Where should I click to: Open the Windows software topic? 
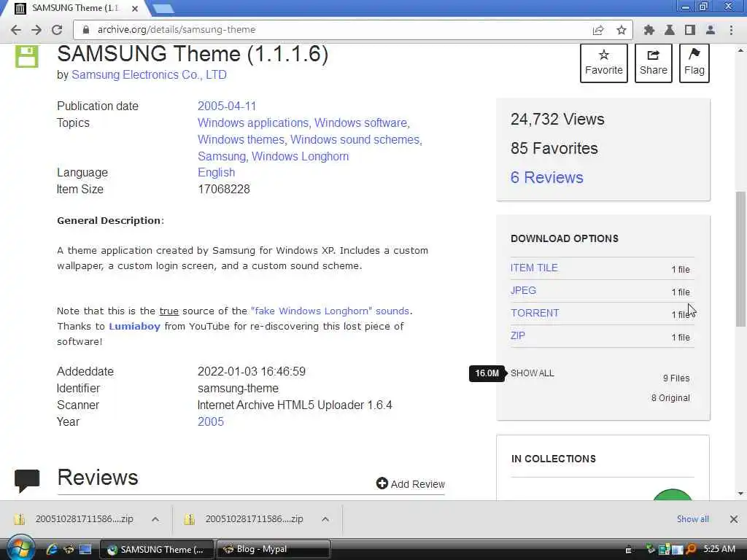click(x=360, y=122)
